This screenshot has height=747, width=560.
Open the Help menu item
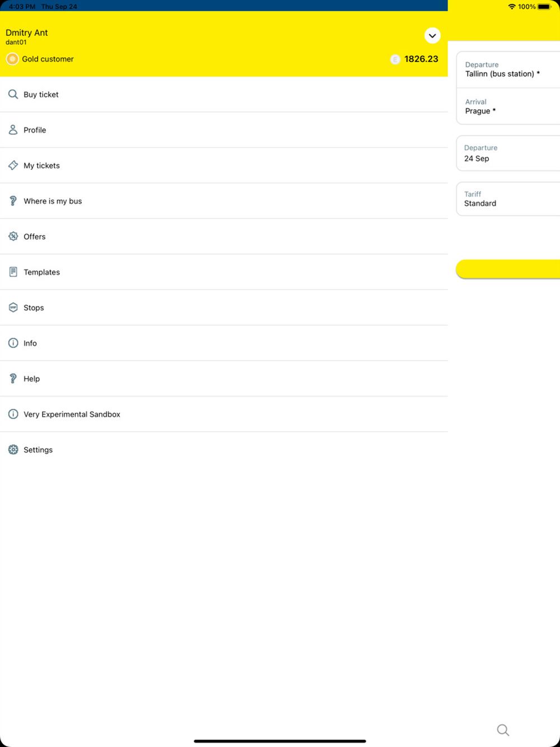(32, 379)
